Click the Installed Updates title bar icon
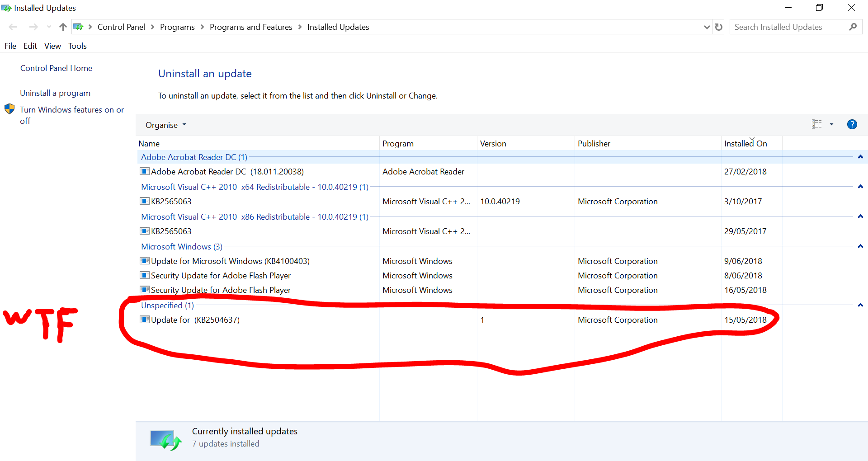This screenshot has height=461, width=868. click(6, 8)
